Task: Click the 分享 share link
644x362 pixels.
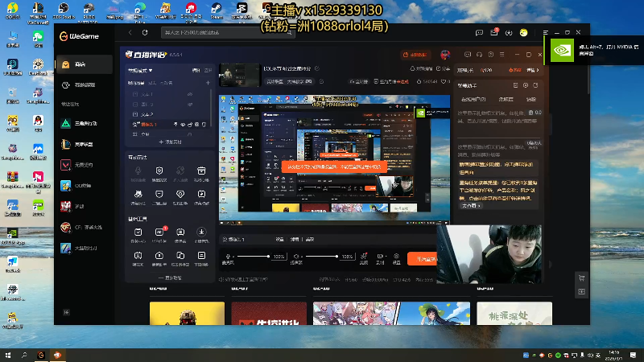Action: pos(444,68)
